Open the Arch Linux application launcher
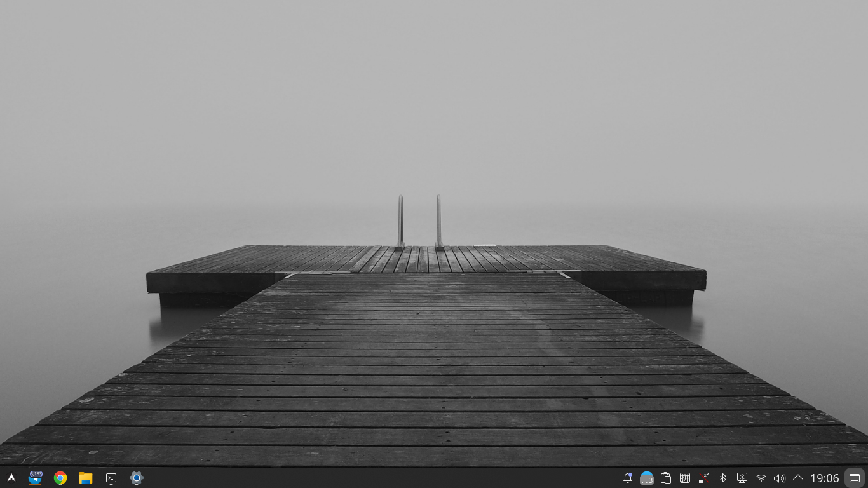 click(x=11, y=478)
